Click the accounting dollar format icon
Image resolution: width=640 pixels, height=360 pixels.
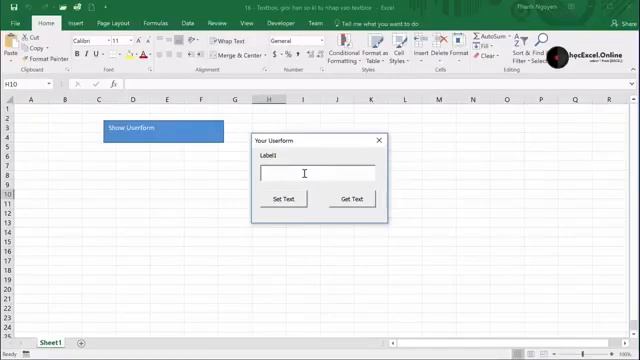coord(274,54)
